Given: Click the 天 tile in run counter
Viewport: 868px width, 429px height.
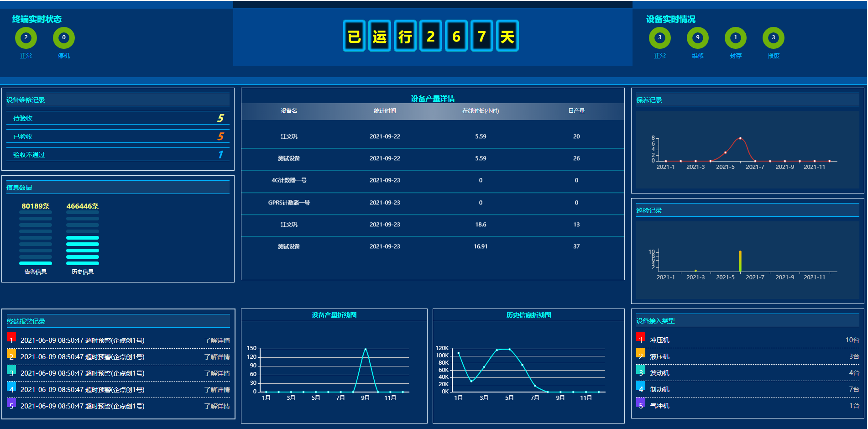Looking at the screenshot, I should [507, 36].
